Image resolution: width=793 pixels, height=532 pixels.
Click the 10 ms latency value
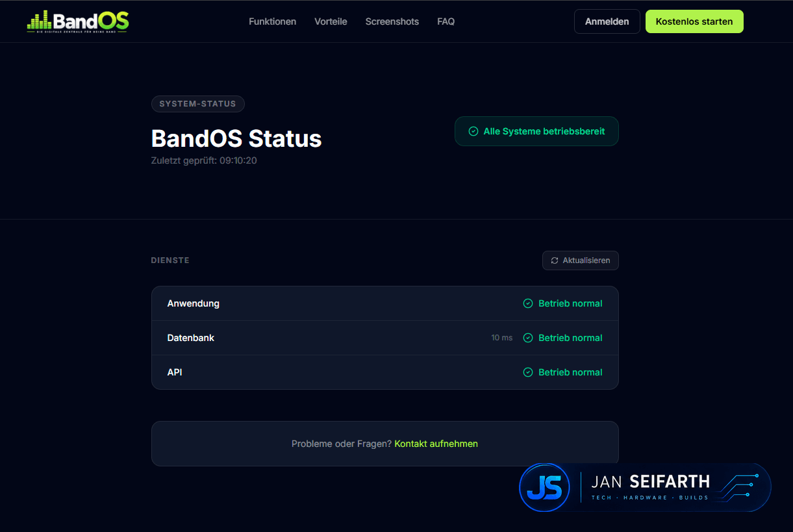502,338
